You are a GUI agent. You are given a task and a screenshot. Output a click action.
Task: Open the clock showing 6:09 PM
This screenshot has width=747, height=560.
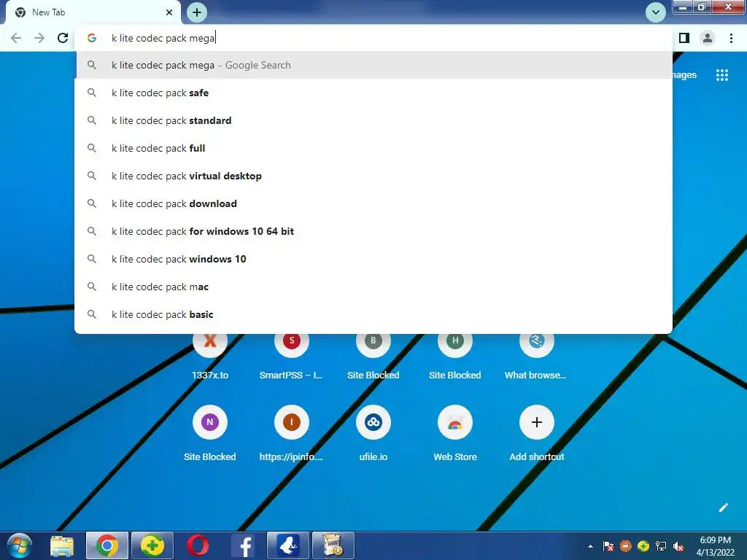tap(715, 546)
